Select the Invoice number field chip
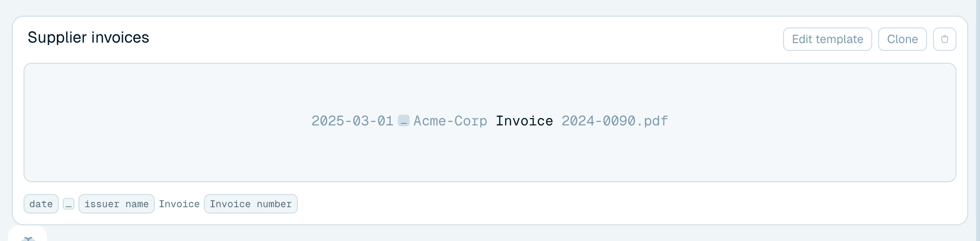The height and width of the screenshot is (241, 980). [x=250, y=204]
